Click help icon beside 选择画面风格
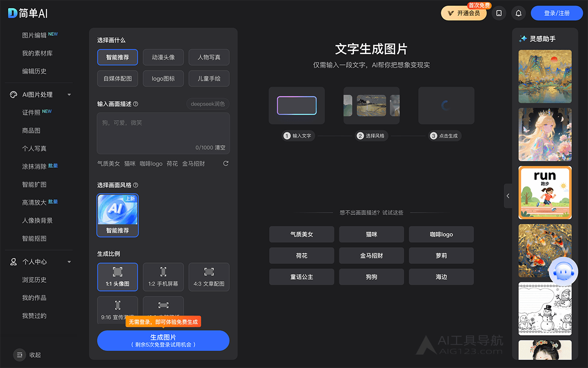The height and width of the screenshot is (368, 588). 136,185
